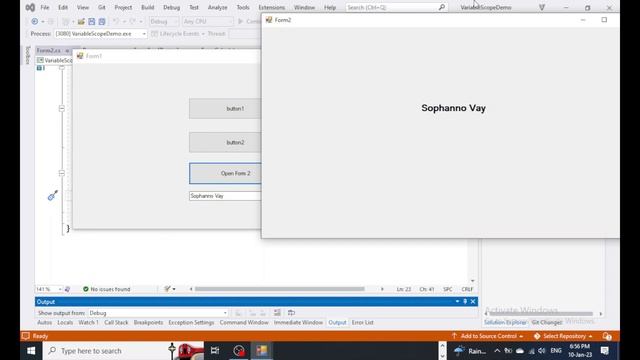Click the Save All icon
The image size is (640, 360).
click(102, 21)
